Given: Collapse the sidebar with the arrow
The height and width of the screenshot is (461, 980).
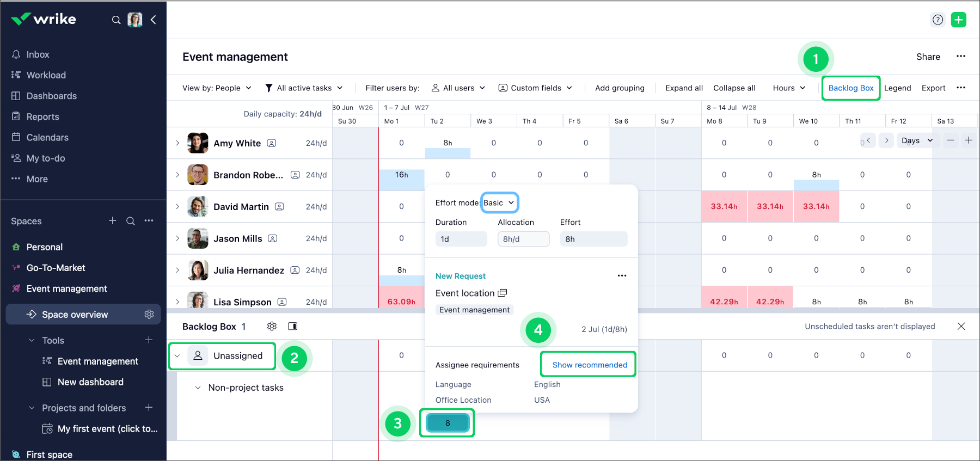Looking at the screenshot, I should (154, 20).
